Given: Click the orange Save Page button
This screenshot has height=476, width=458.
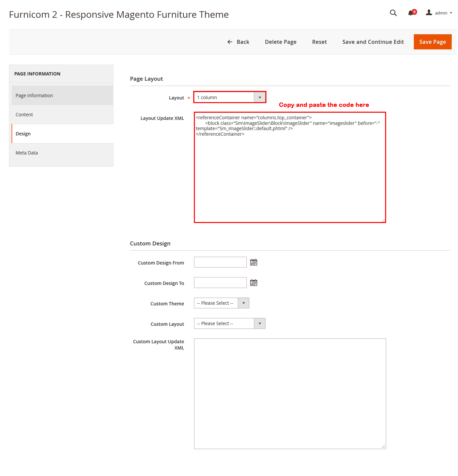Looking at the screenshot, I should tap(433, 42).
